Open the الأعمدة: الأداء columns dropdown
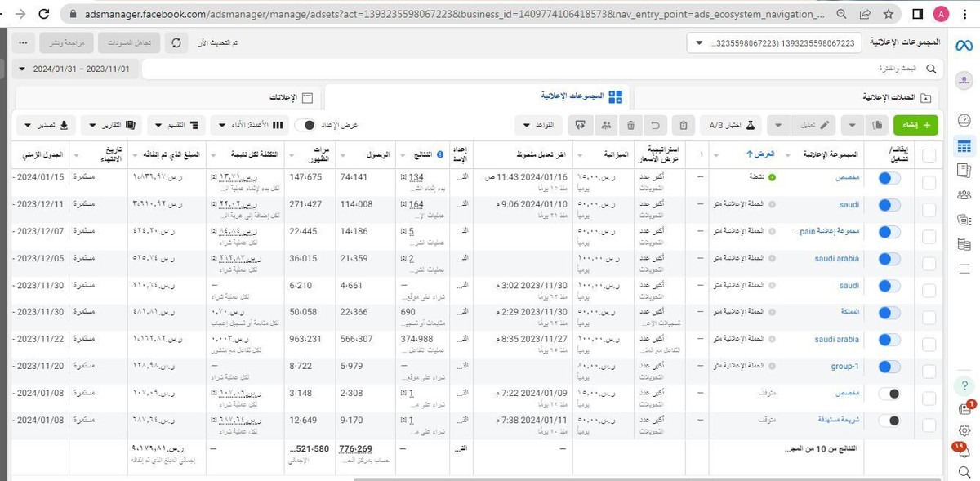980x481 pixels. click(249, 125)
